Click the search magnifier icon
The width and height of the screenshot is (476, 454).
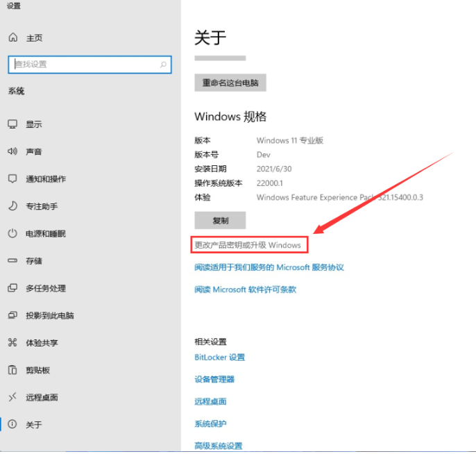pyautogui.click(x=164, y=65)
